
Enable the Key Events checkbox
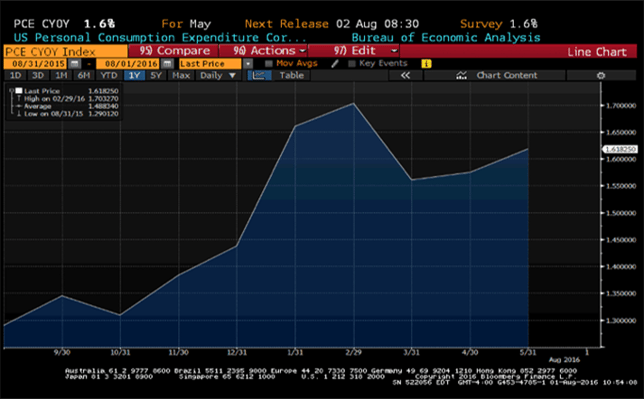coord(352,64)
